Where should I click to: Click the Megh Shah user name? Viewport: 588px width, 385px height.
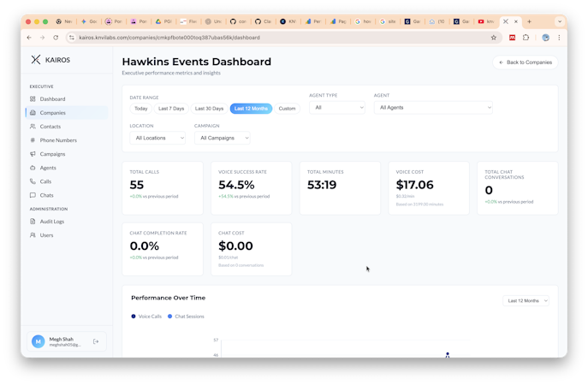[x=62, y=340]
